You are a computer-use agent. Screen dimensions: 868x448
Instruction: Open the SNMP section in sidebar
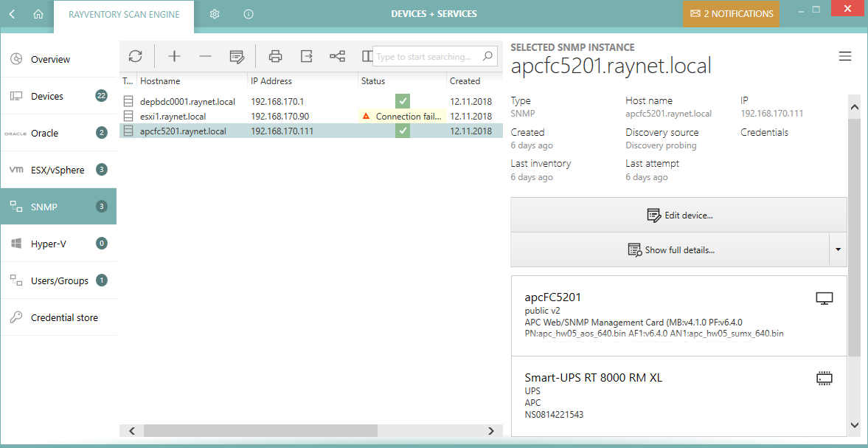pyautogui.click(x=58, y=207)
